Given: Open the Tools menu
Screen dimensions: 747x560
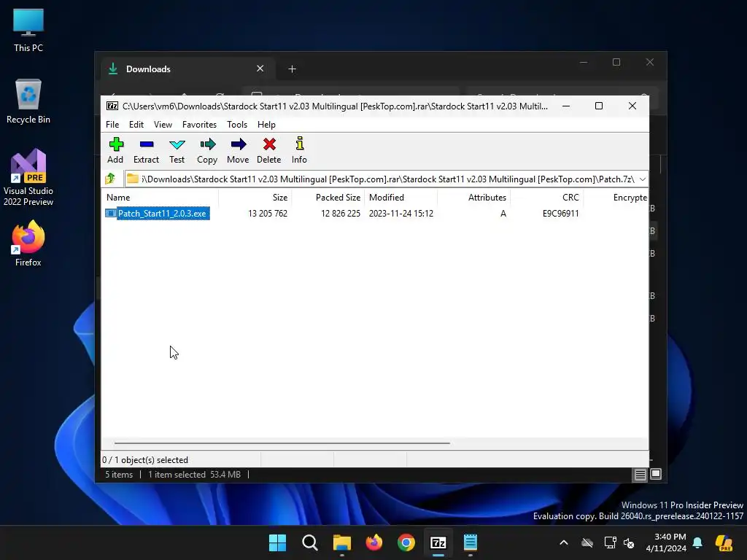Looking at the screenshot, I should [x=237, y=124].
